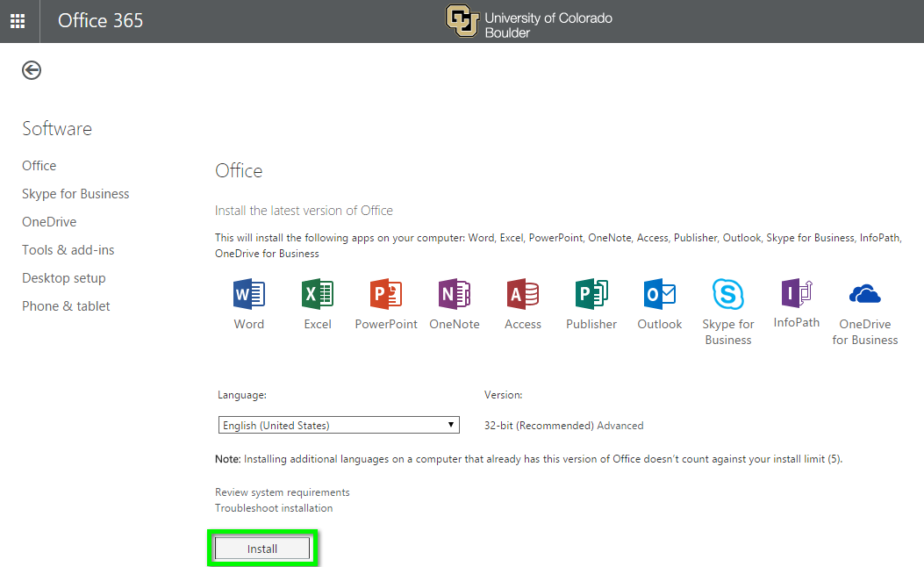Go to Phone & tablet section
The width and height of the screenshot is (924, 567).
click(x=66, y=306)
